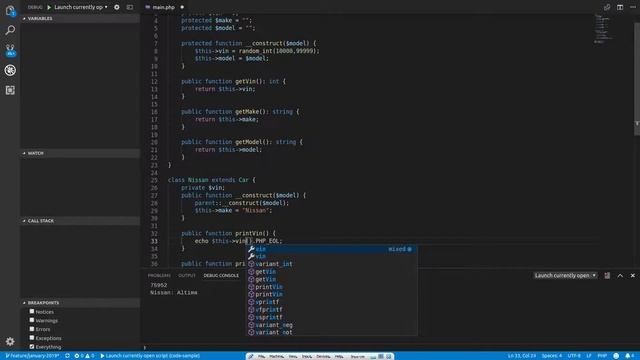Open Launch currently open dropdown in console panel
The width and height of the screenshot is (640, 360).
pyautogui.click(x=565, y=276)
